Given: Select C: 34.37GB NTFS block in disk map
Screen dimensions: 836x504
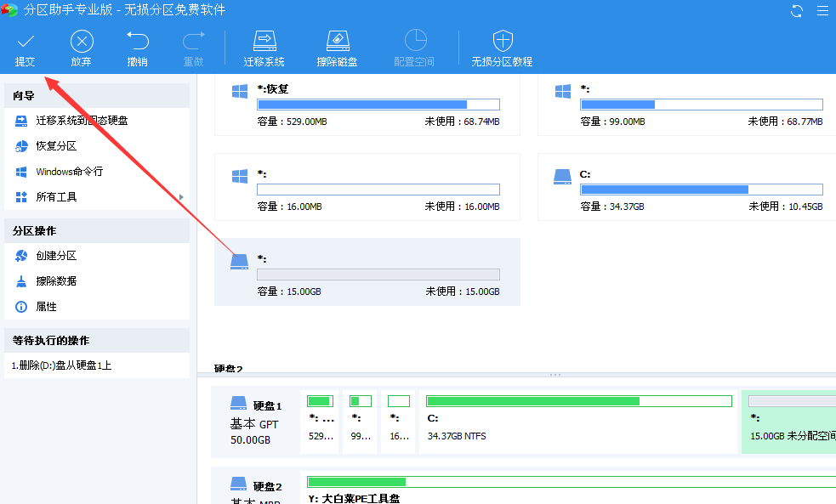Looking at the screenshot, I should (578, 422).
